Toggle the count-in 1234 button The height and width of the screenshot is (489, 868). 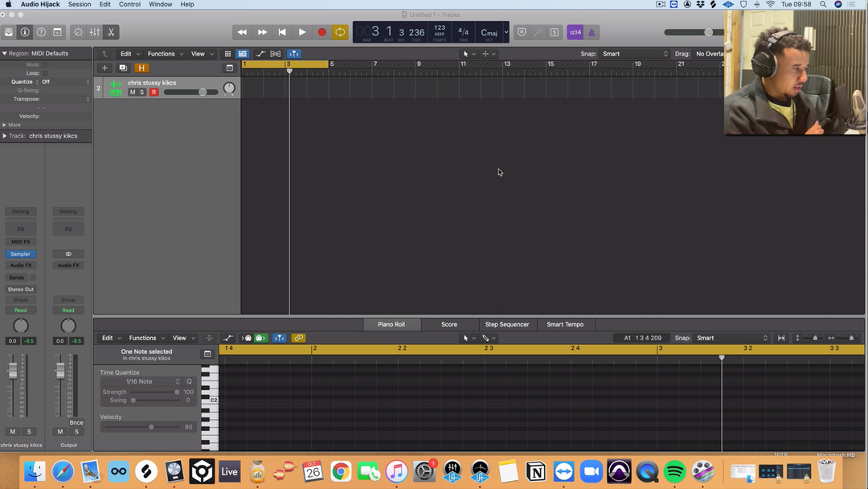coord(575,32)
